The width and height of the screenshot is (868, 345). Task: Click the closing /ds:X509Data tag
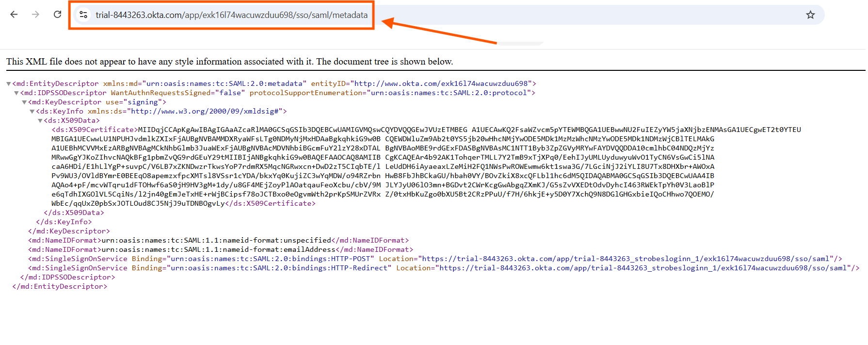pos(74,213)
